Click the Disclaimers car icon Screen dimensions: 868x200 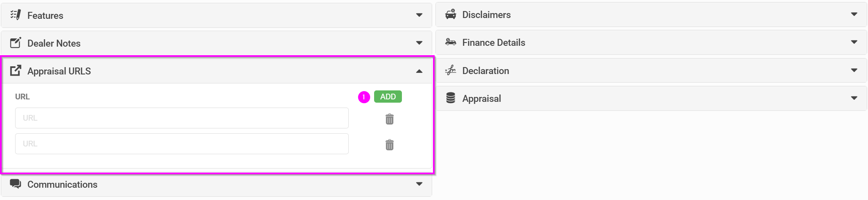(451, 14)
